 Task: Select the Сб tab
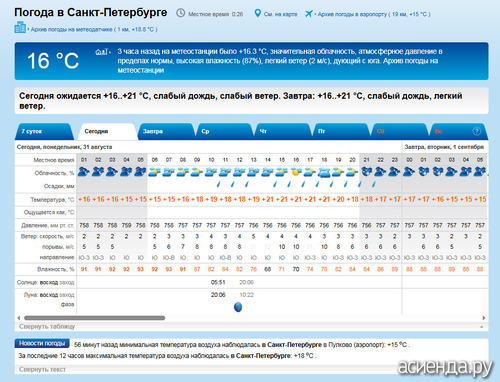tap(399, 131)
